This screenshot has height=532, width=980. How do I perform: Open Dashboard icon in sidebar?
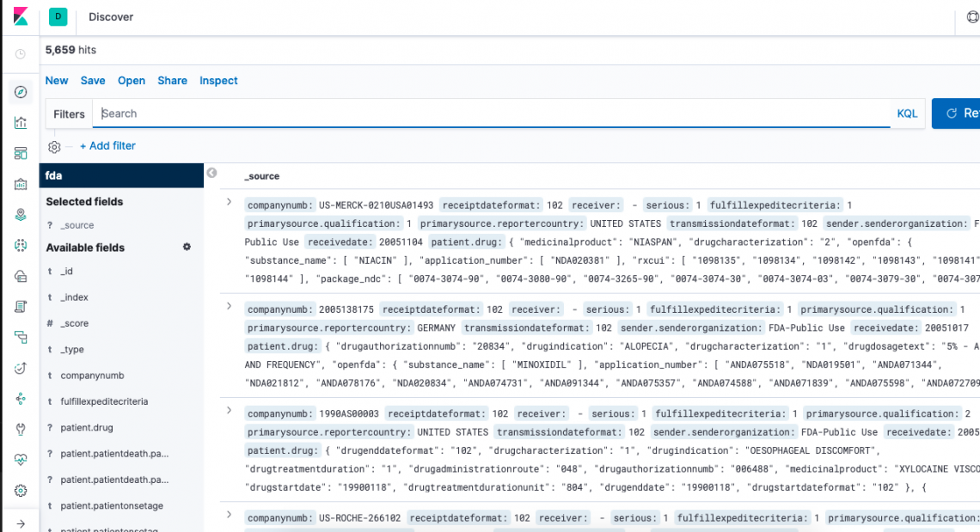click(21, 153)
